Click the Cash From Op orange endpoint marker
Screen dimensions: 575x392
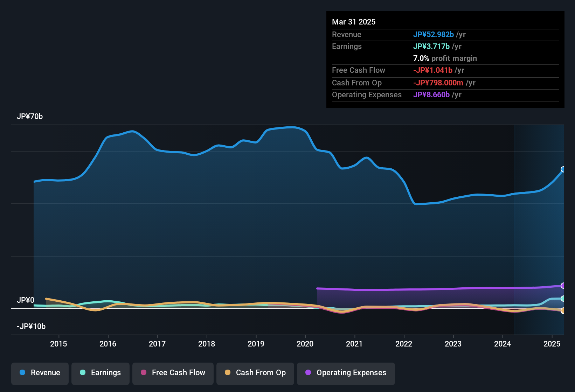tap(563, 310)
